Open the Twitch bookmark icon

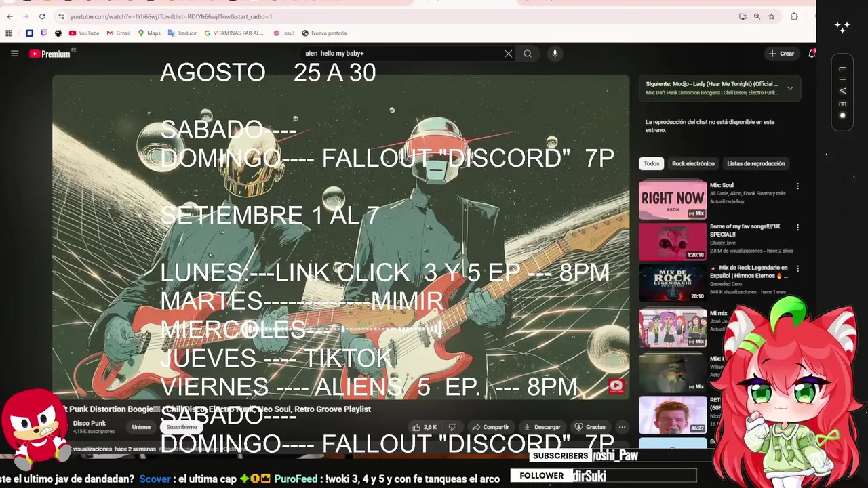point(44,33)
